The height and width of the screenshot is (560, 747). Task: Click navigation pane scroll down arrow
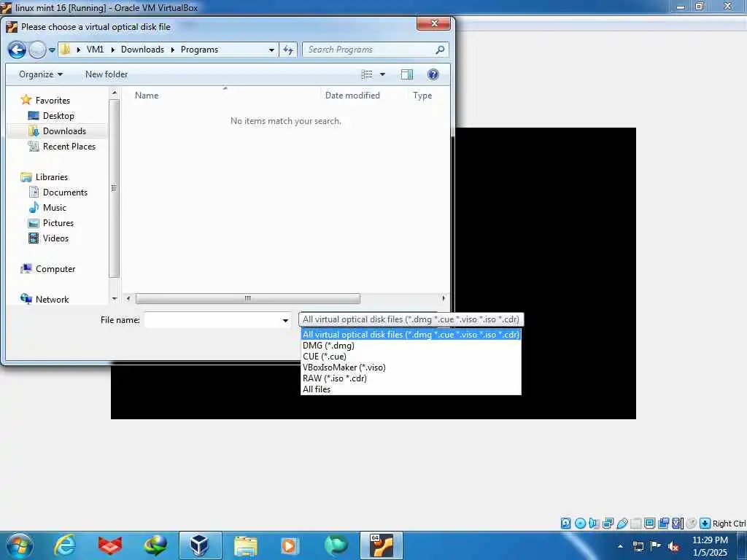115,298
